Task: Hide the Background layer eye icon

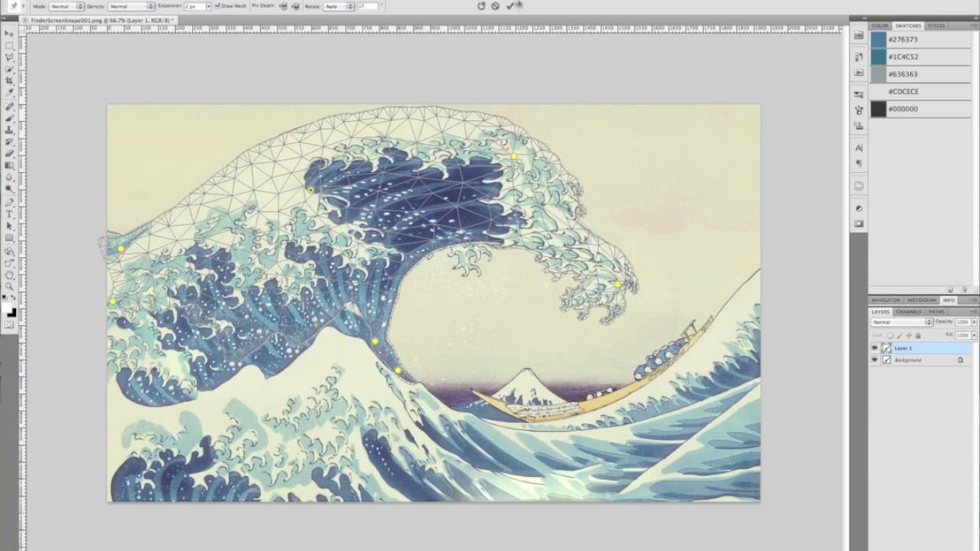Action: (x=874, y=360)
